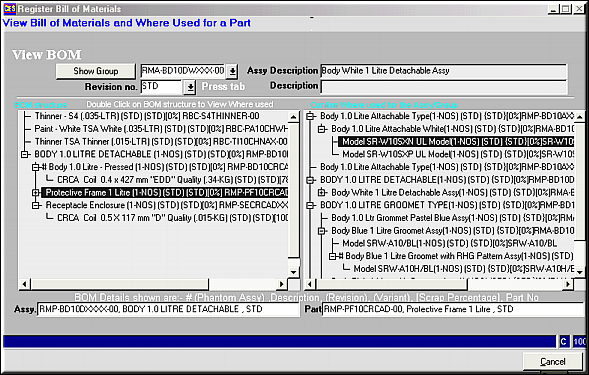The image size is (589, 375).
Task: Collapse first Body 1.0 Litre Attachable Type node
Action: pyautogui.click(x=310, y=116)
